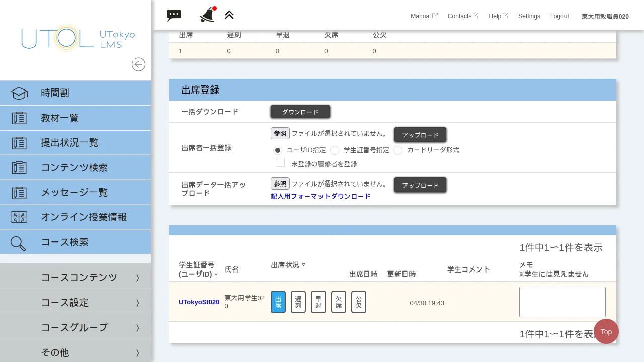The image size is (644, 362).
Task: Open the message speech-bubble icon
Action: pyautogui.click(x=174, y=15)
